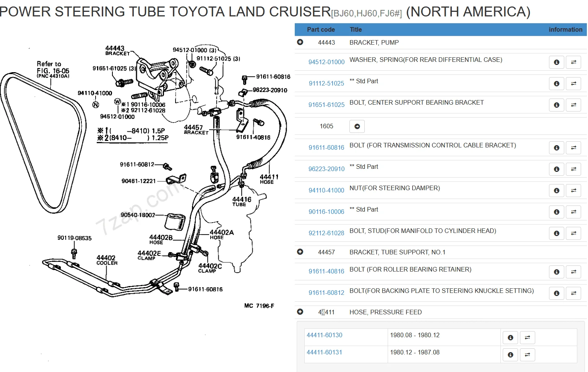Click title BOLT, STUD(FOR MANIFOLD TO CYLINDER HEAD)
The width and height of the screenshot is (588, 372).
click(423, 231)
